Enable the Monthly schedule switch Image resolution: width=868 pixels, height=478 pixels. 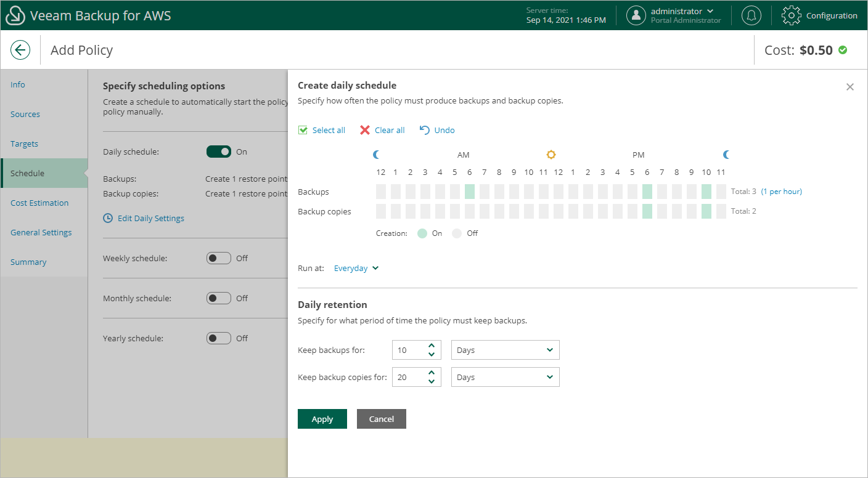click(218, 298)
